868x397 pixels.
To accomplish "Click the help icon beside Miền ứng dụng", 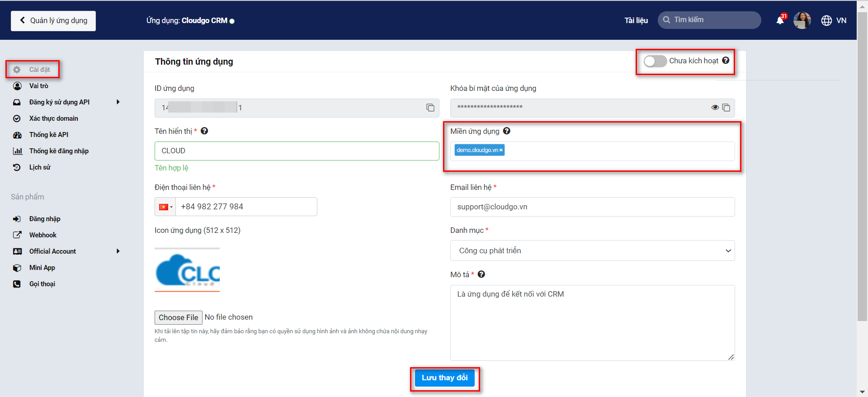I will 507,131.
